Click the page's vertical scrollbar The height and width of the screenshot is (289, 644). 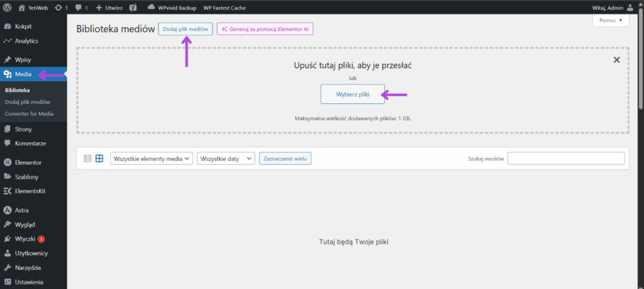640,63
